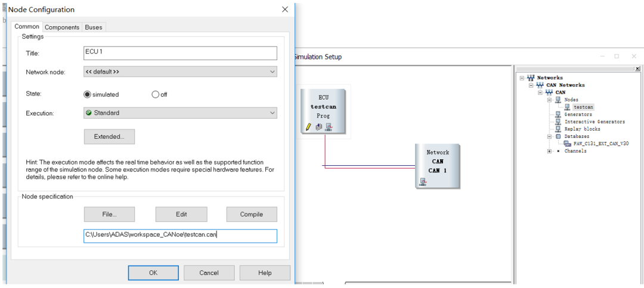Image resolution: width=644 pixels, height=288 pixels.
Task: Select Networks label in the tree
Action: [x=550, y=78]
